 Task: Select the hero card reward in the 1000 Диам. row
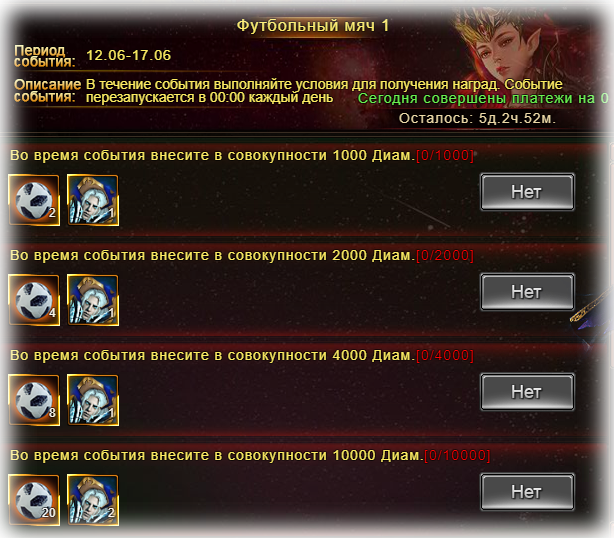point(93,200)
